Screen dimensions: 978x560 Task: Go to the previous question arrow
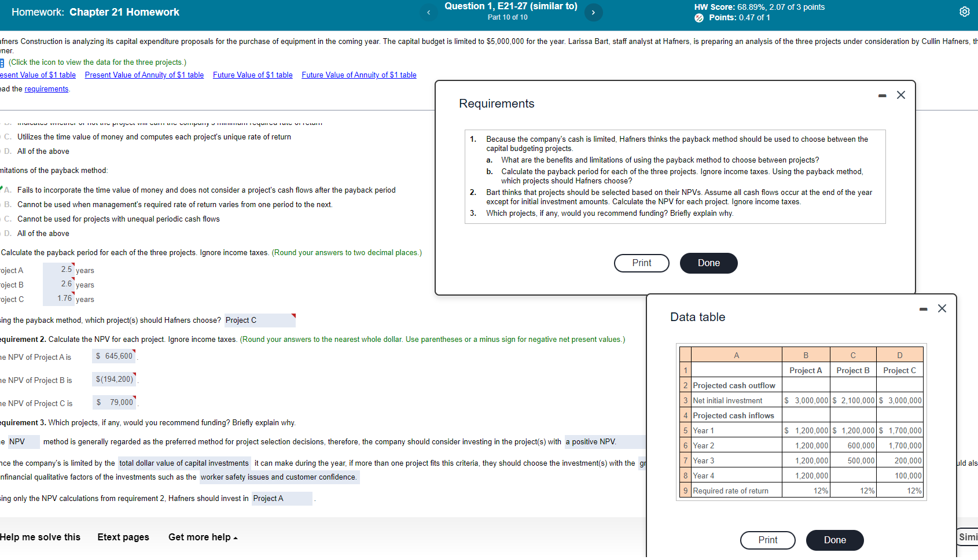428,12
